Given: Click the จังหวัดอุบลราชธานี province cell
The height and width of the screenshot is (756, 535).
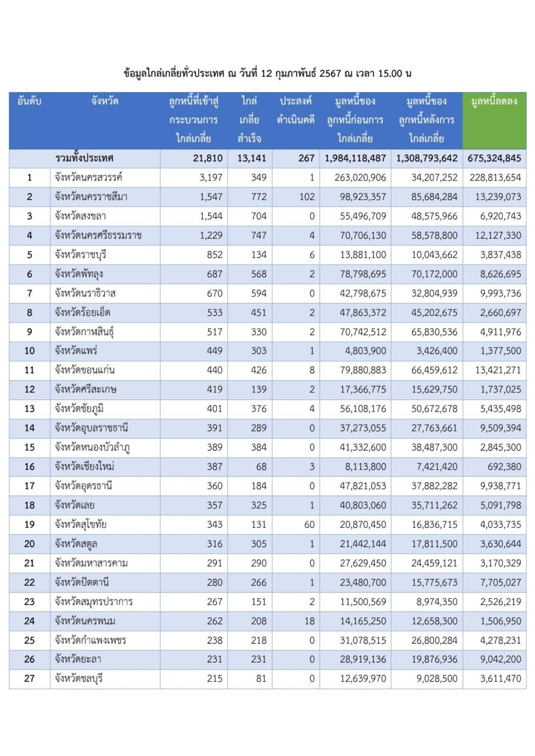Looking at the screenshot, I should [x=91, y=428].
